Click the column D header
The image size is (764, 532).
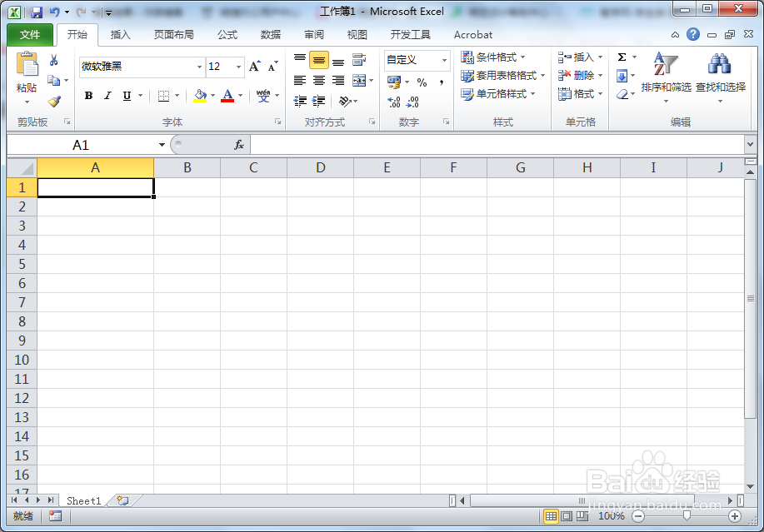point(320,168)
